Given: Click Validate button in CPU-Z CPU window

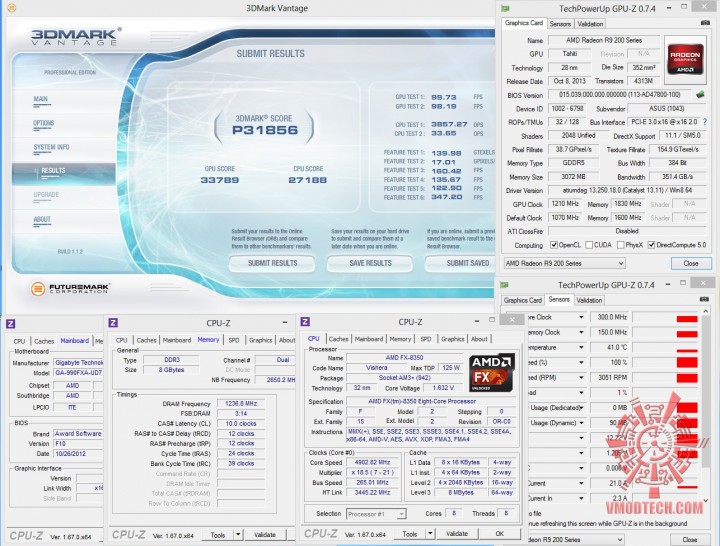Looking at the screenshot, I should point(457,534).
